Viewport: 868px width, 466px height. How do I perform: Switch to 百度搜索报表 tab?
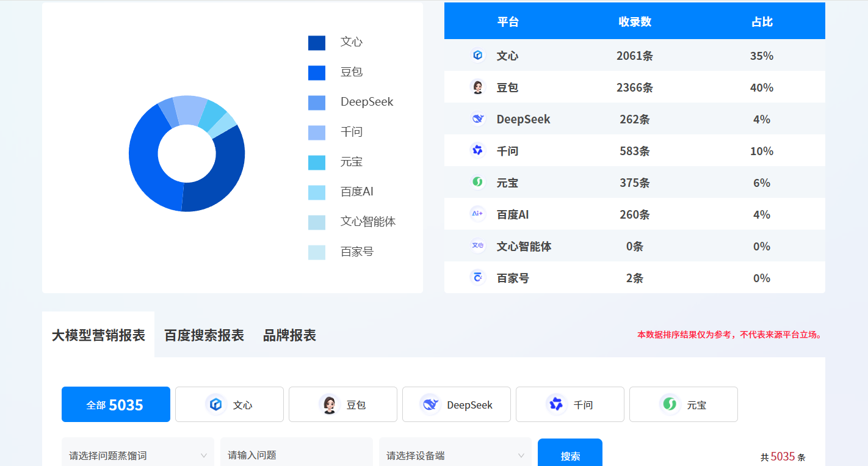(204, 335)
